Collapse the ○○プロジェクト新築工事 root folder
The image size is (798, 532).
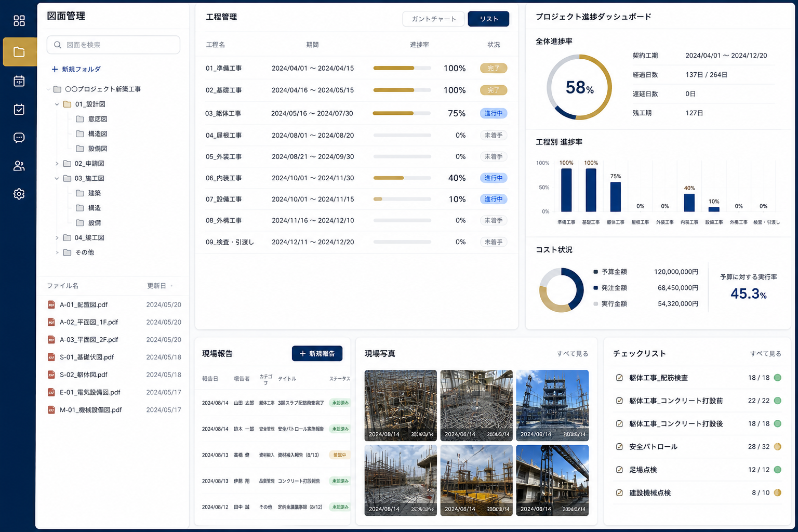(x=48, y=89)
